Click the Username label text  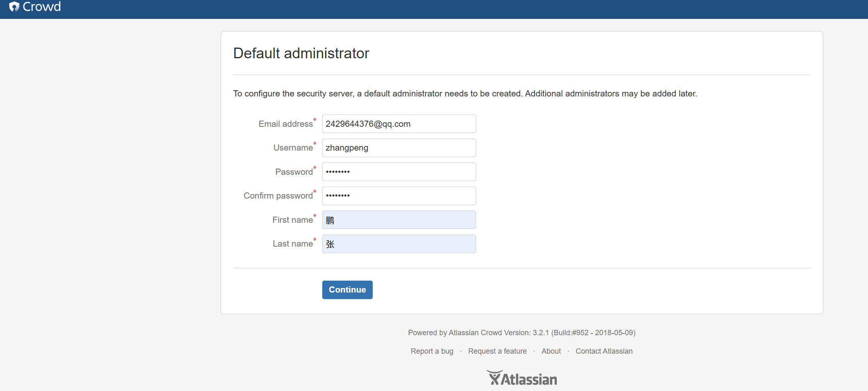[x=293, y=148]
